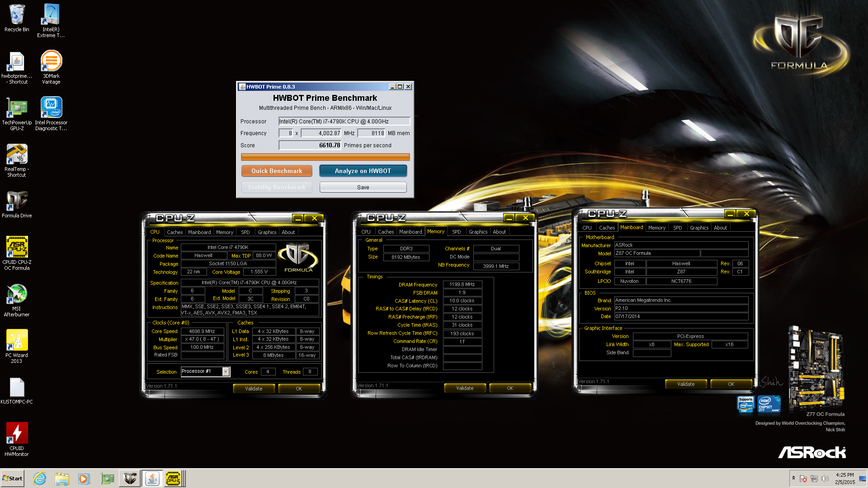868x488 pixels.
Task: Open the Recycle Bin desktop icon
Action: (17, 18)
